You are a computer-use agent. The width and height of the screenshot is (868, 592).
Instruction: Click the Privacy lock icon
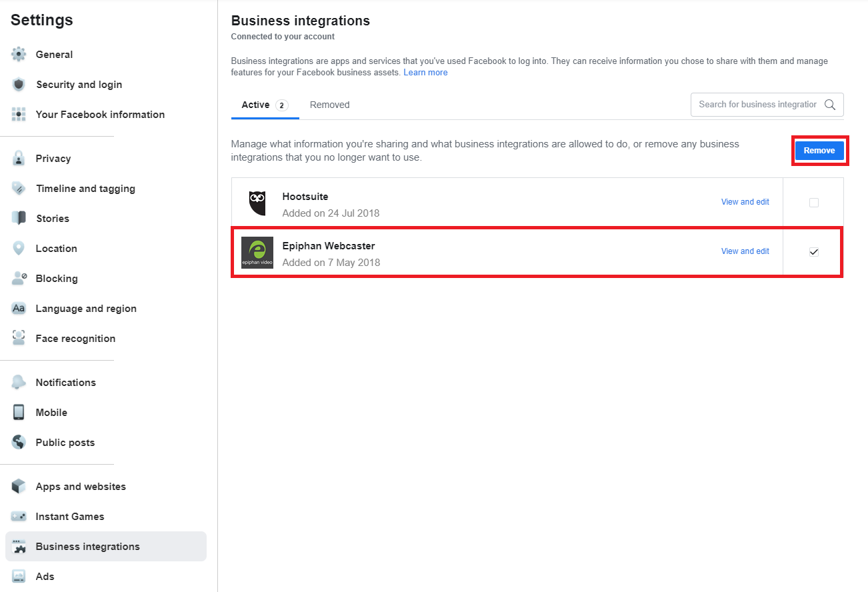click(x=19, y=159)
